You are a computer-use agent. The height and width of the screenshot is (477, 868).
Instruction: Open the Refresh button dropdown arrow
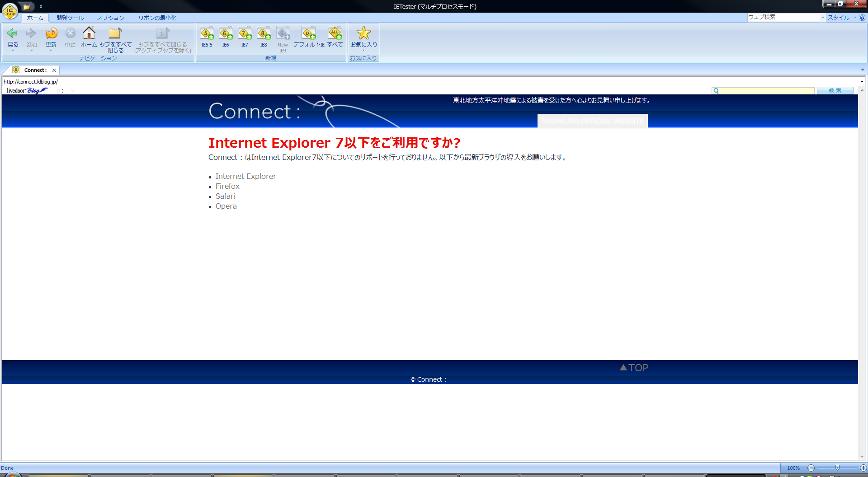[x=51, y=50]
